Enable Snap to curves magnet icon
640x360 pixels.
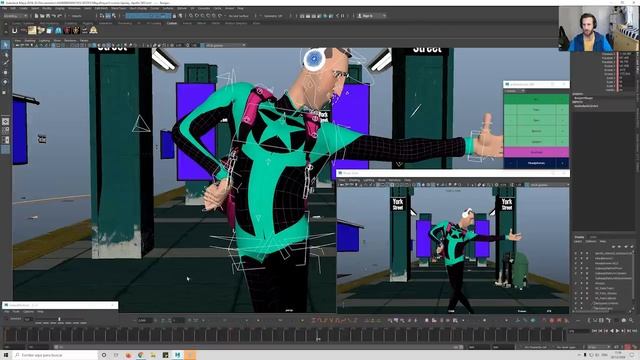tap(197, 16)
